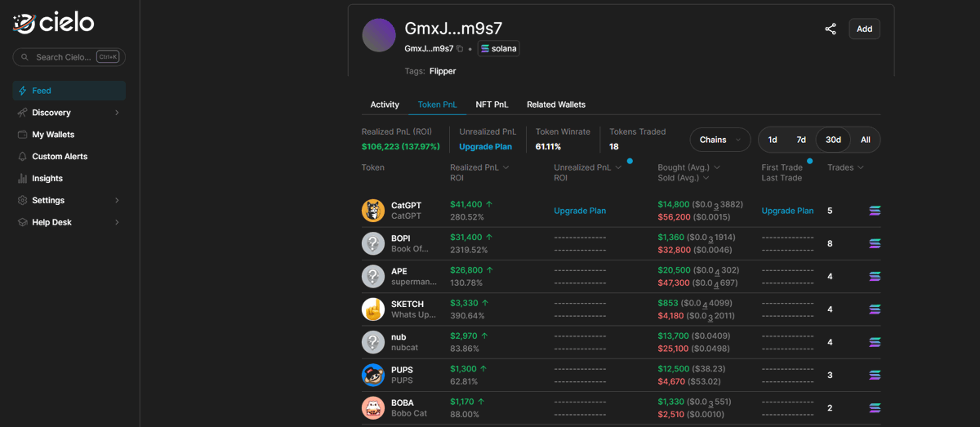
Task: Click Upgrade Plan under Unrealized PnL summary
Action: click(486, 147)
